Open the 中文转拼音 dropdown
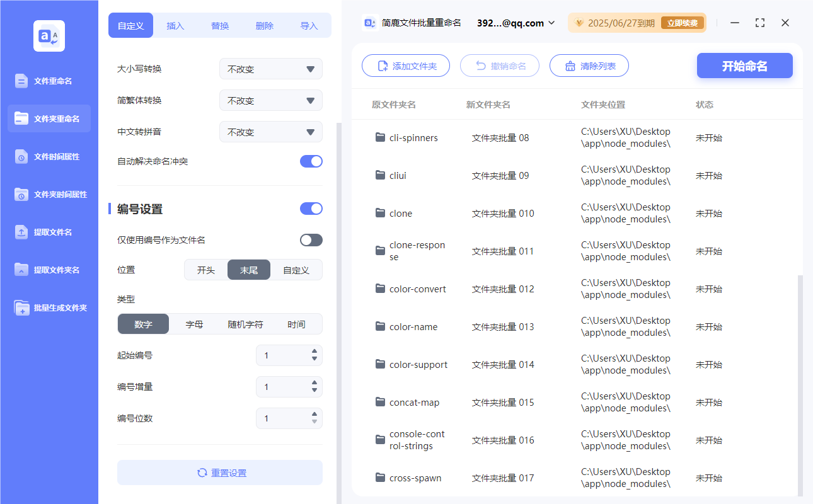 click(270, 132)
